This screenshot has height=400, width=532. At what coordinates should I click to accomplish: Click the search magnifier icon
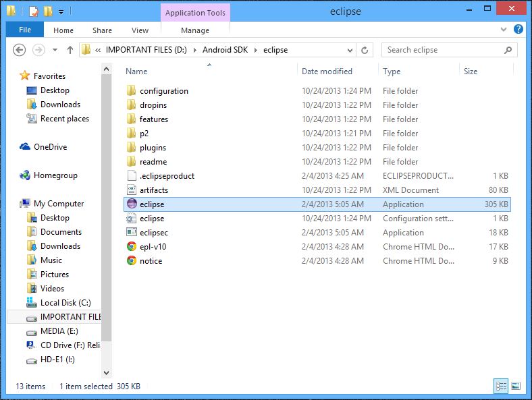click(508, 50)
